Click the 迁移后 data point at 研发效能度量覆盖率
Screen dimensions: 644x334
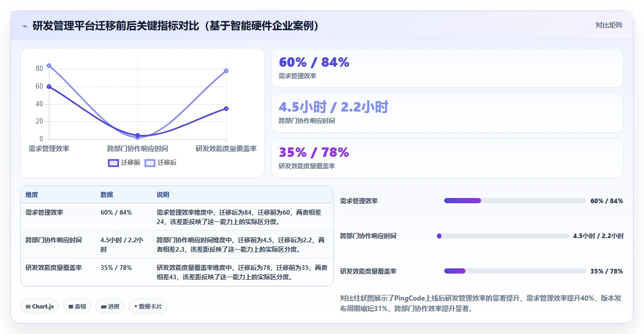226,71
